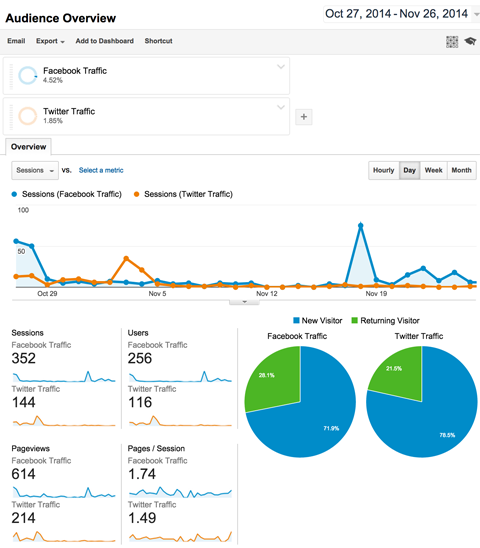Click the Facebook Traffic segment circle icon
Screen dimensions: 480x548
28,75
